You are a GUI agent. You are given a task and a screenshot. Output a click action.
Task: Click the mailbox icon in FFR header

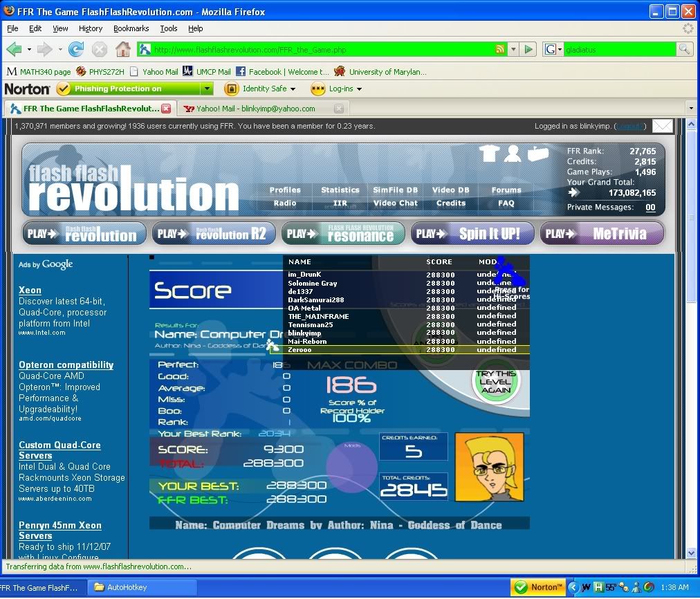click(537, 154)
